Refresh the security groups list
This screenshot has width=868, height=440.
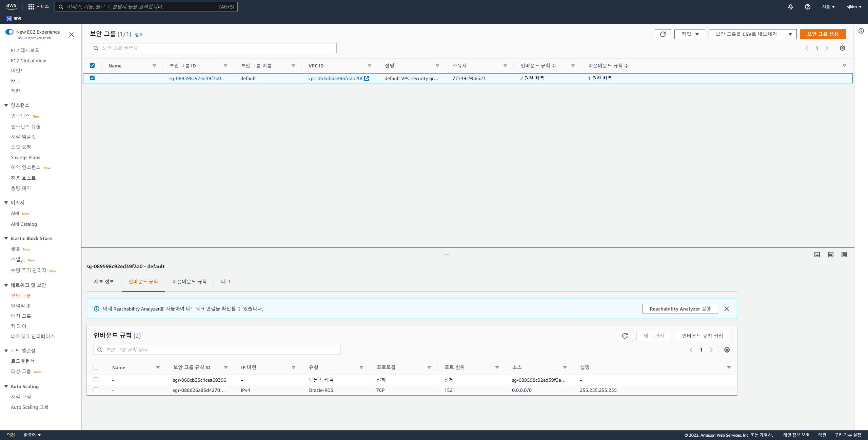click(663, 34)
